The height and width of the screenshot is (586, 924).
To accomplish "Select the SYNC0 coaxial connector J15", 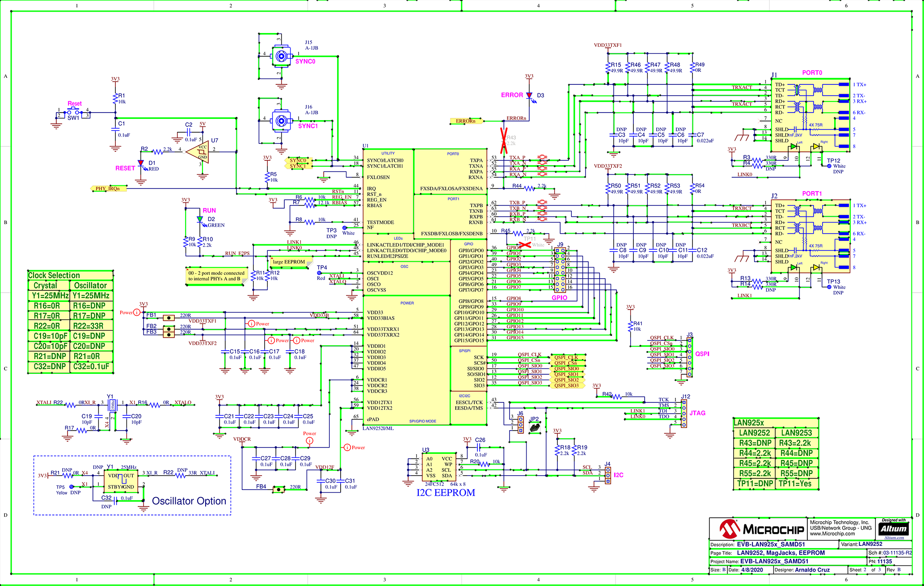I will click(x=281, y=56).
